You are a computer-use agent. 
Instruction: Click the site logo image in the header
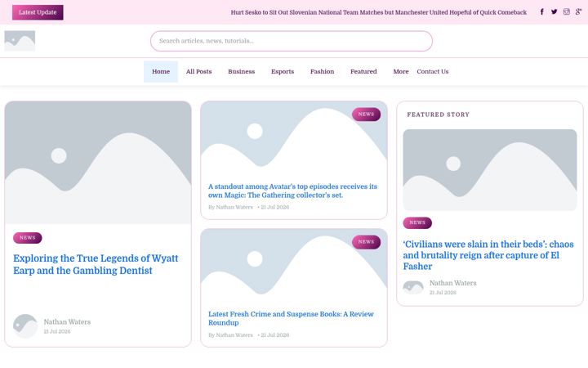click(20, 41)
